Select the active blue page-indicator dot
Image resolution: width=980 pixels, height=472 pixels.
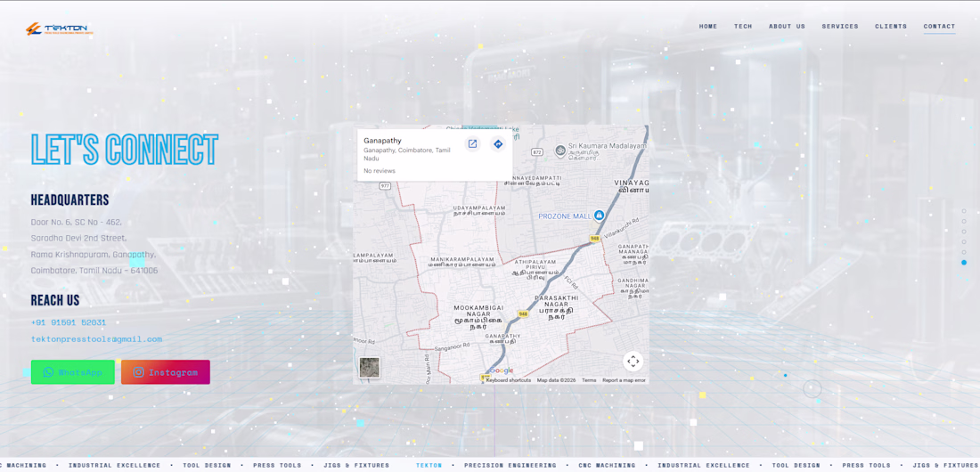[964, 263]
